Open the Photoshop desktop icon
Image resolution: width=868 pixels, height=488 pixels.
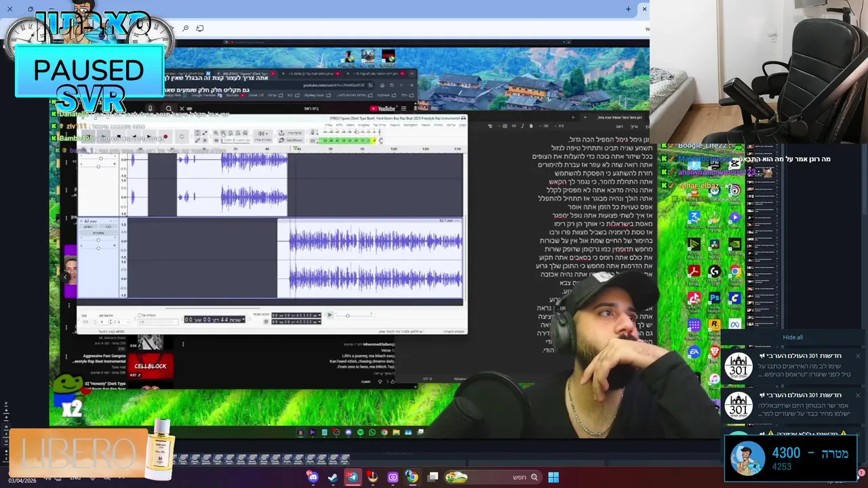(714, 298)
